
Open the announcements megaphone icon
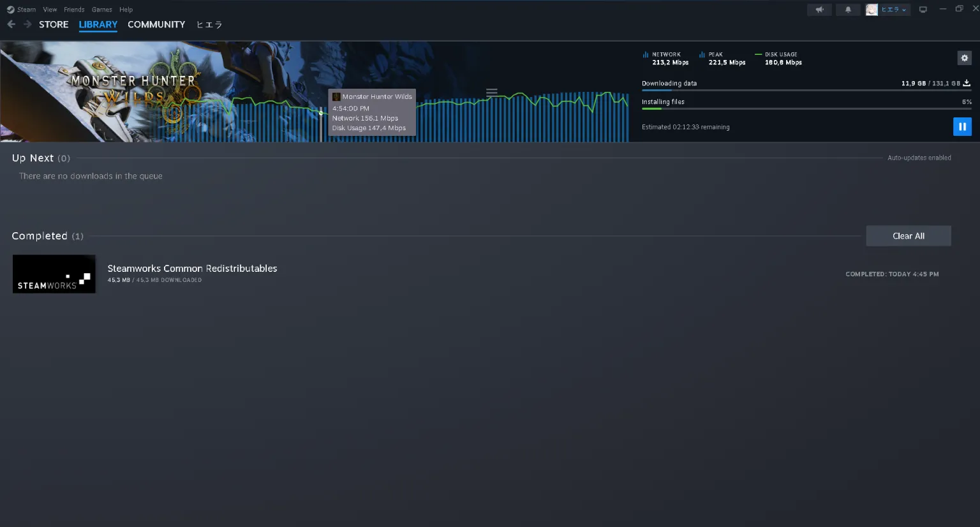820,10
